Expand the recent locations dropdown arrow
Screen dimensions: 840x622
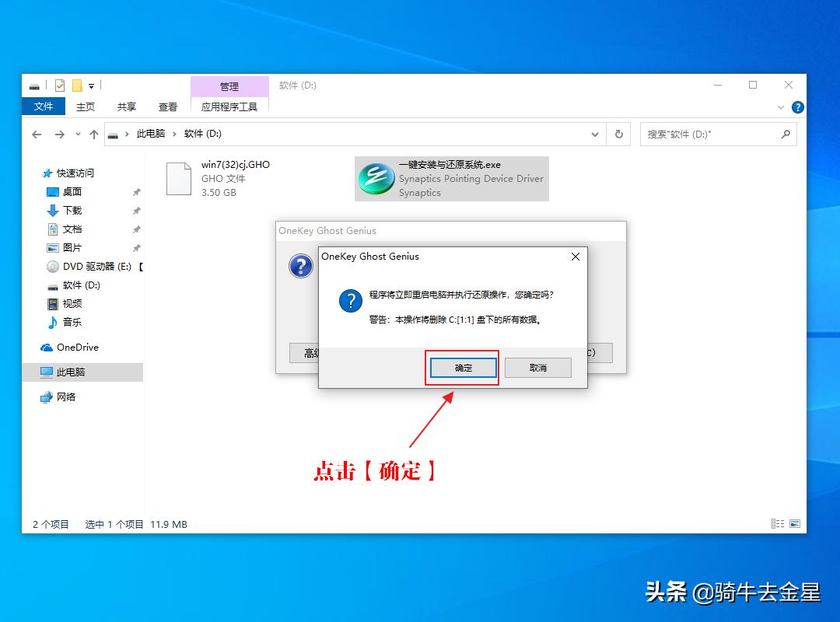[x=78, y=134]
